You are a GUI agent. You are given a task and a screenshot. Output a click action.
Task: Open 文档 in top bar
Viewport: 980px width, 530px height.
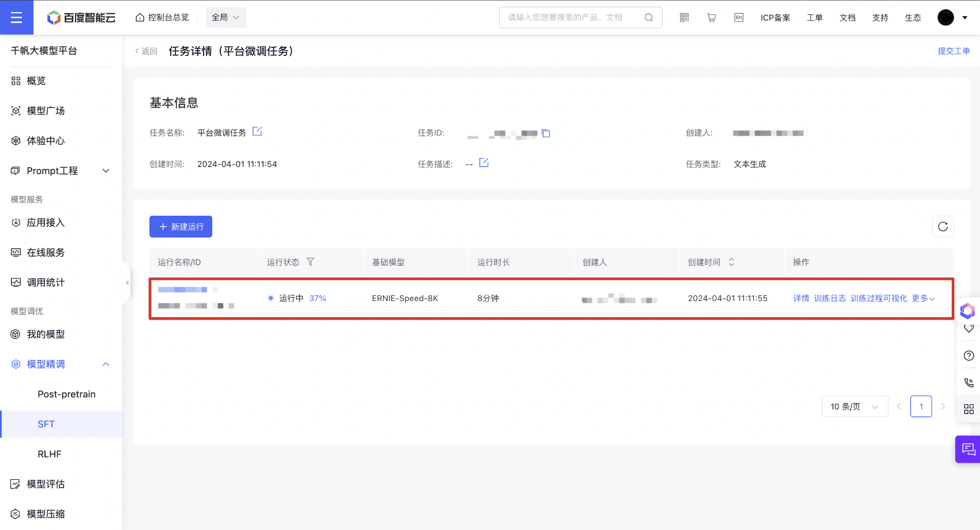pos(847,18)
